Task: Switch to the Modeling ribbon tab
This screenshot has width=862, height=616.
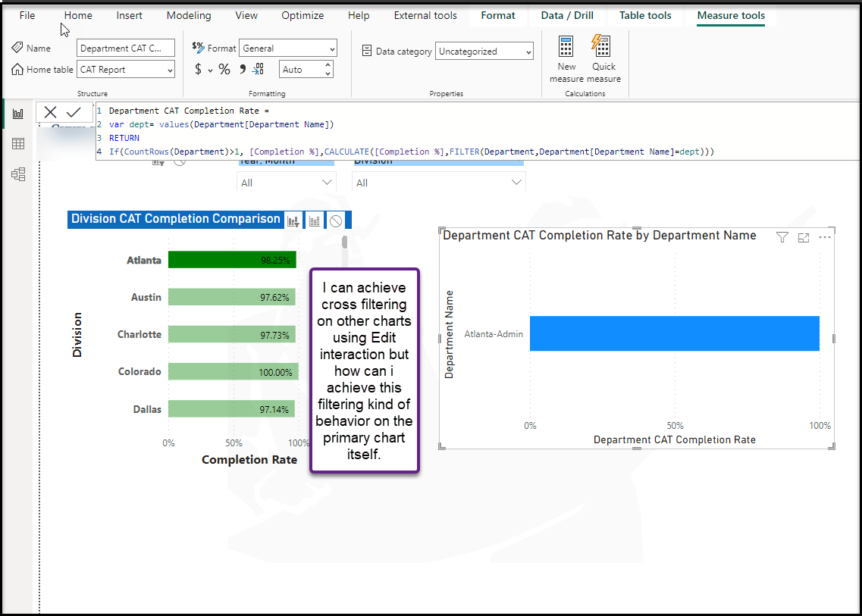Action: point(189,15)
